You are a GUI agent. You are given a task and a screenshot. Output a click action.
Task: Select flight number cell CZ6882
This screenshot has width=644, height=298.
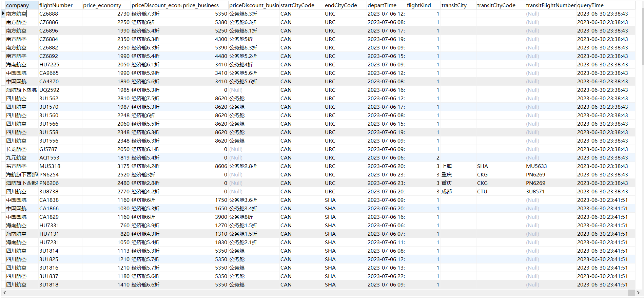click(x=60, y=47)
